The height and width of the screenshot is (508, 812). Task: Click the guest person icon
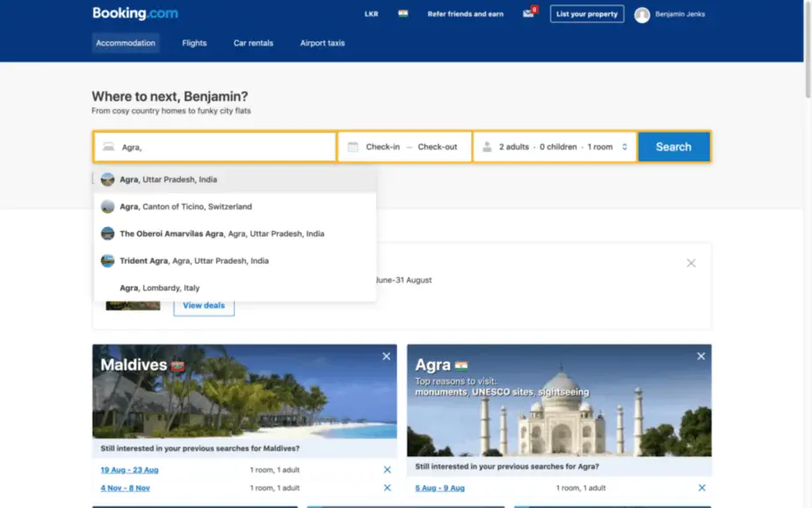tap(487, 147)
